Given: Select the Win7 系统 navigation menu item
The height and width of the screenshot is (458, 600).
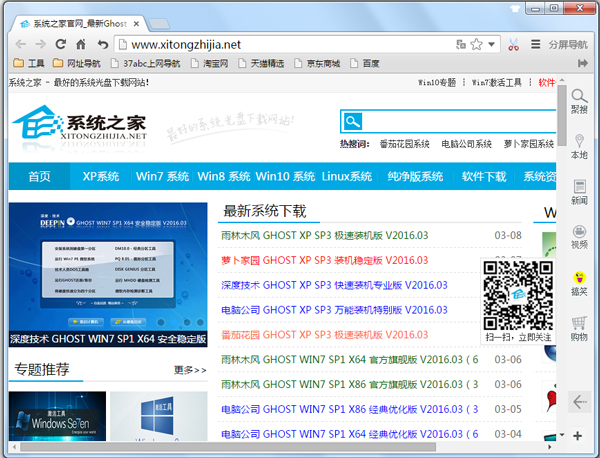Looking at the screenshot, I should [162, 177].
